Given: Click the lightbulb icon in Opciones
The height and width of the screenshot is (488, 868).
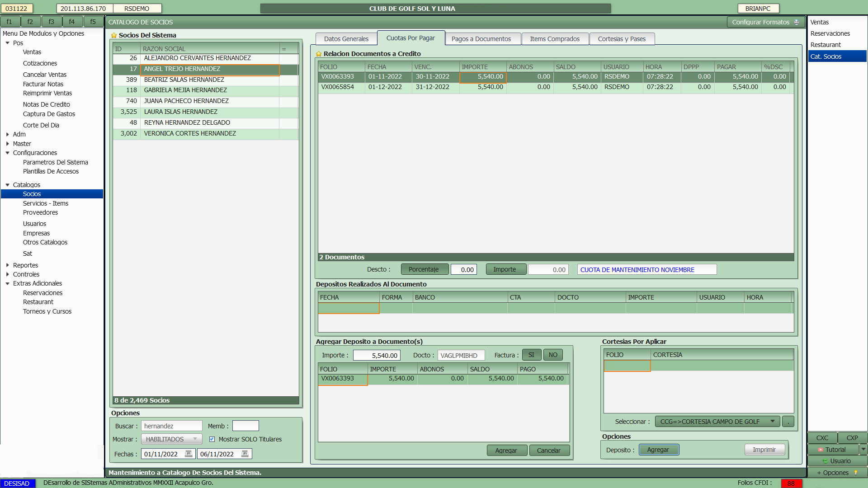Looking at the screenshot, I should click(x=856, y=473).
